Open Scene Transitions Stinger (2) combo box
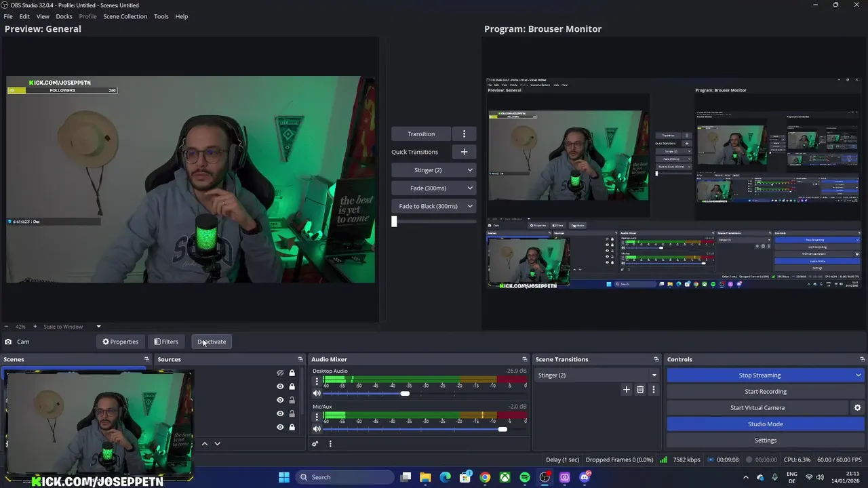Image resolution: width=868 pixels, height=488 pixels. (597, 375)
